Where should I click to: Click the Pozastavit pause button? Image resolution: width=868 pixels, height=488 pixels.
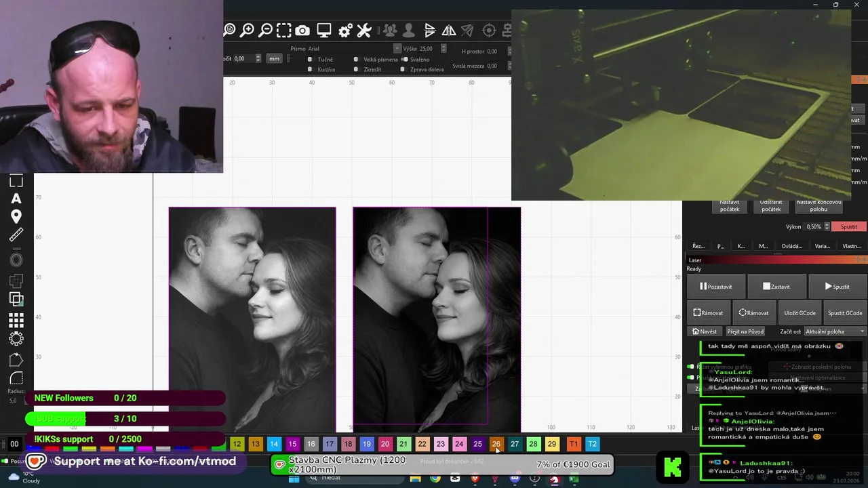(716, 287)
